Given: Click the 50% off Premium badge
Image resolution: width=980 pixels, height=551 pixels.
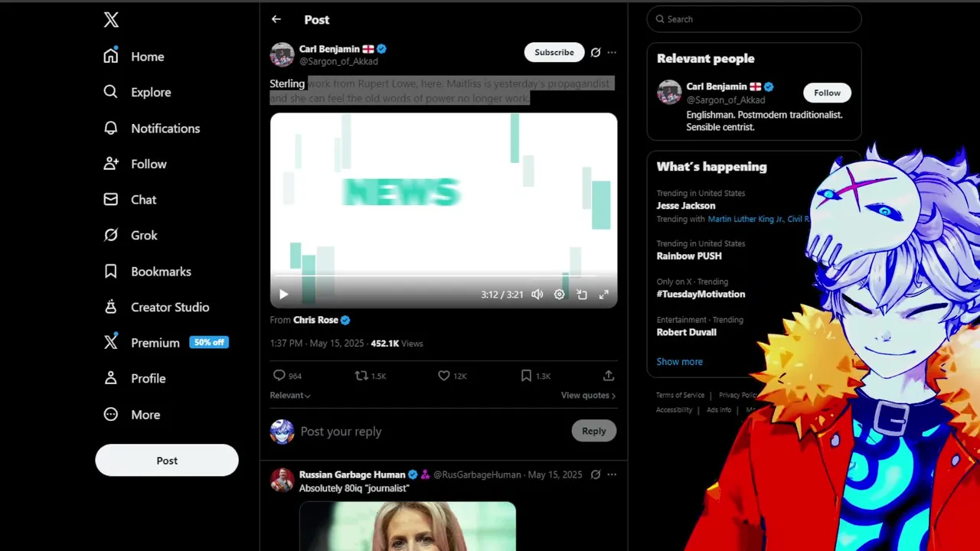Looking at the screenshot, I should pos(209,342).
